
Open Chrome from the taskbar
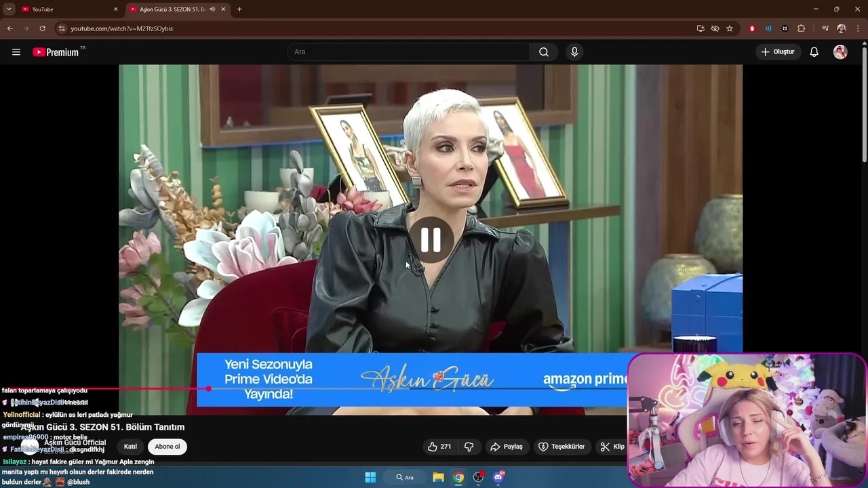coord(459,477)
